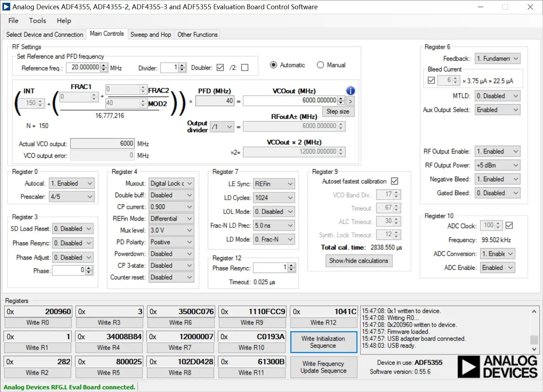Select the Manual radio button

tap(321, 65)
